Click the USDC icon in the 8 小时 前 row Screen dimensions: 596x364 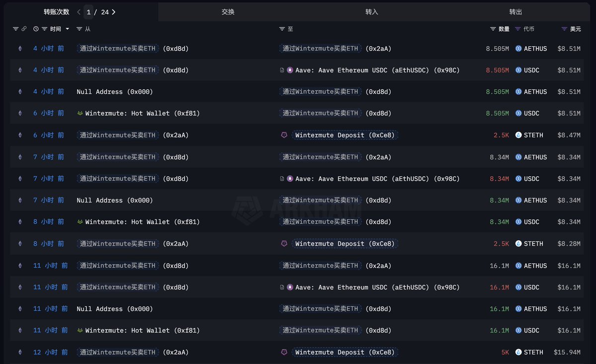pos(519,222)
